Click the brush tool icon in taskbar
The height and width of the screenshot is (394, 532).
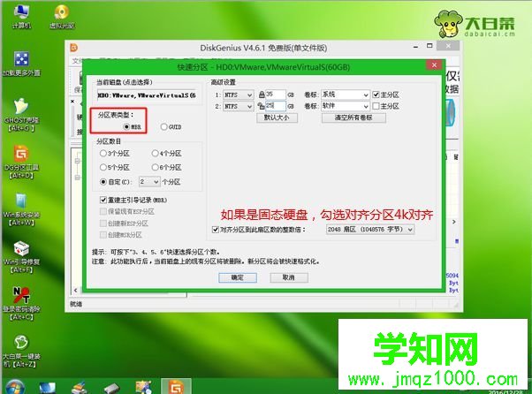[x=80, y=388]
